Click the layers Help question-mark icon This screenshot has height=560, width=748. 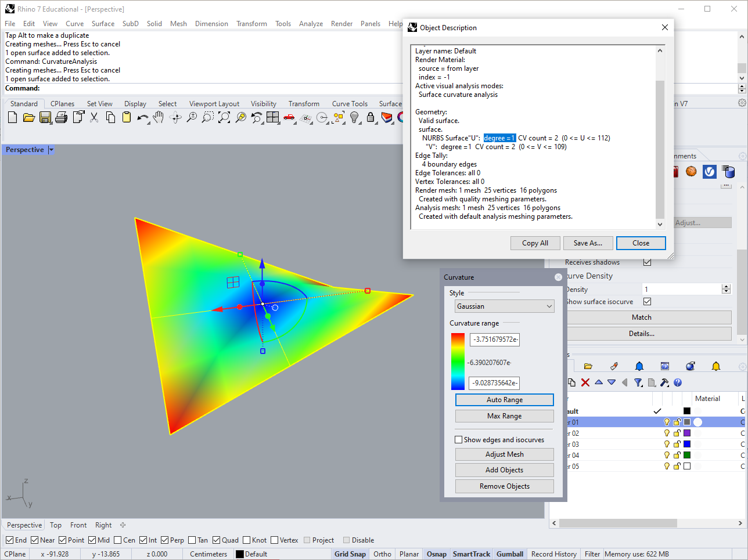(678, 382)
